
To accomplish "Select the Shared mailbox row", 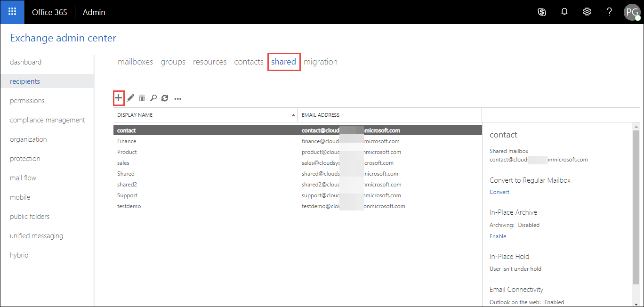I will [x=298, y=174].
